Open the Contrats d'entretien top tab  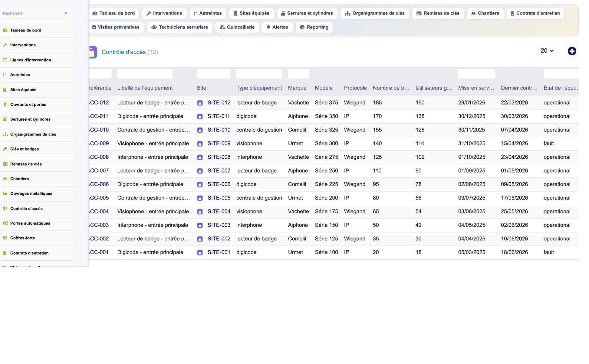click(x=535, y=13)
